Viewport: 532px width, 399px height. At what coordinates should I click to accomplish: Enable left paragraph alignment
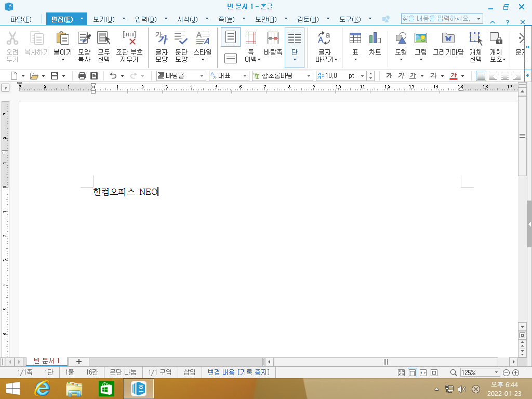pos(493,76)
